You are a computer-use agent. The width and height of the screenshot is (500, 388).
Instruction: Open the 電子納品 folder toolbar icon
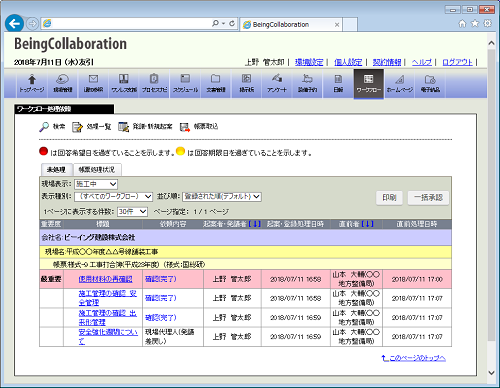(430, 83)
